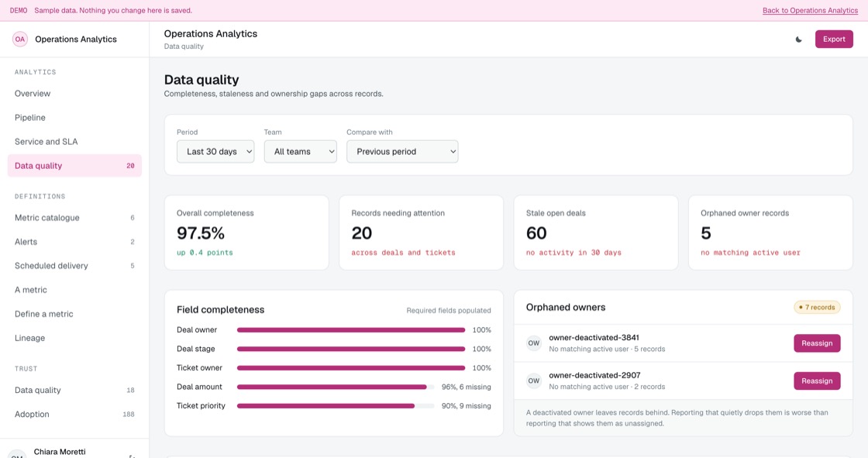Click the Export button
This screenshot has height=458, width=868.
pos(834,40)
